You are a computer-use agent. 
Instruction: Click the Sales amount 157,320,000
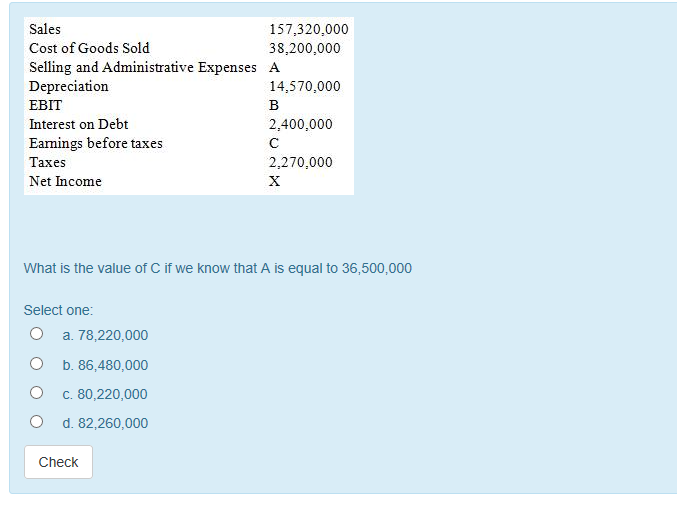[309, 29]
